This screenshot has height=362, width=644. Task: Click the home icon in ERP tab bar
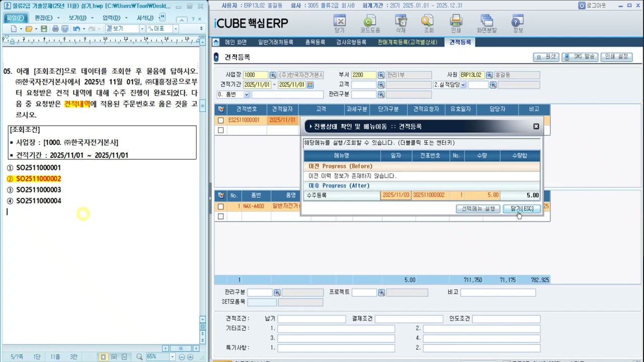click(x=216, y=42)
